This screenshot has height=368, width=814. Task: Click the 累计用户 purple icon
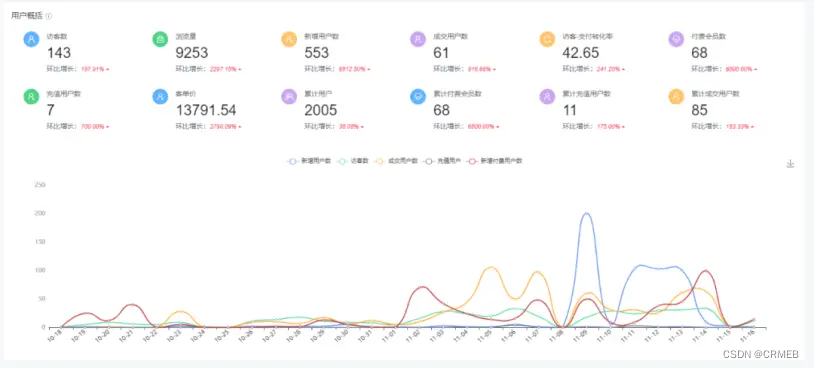click(x=289, y=97)
